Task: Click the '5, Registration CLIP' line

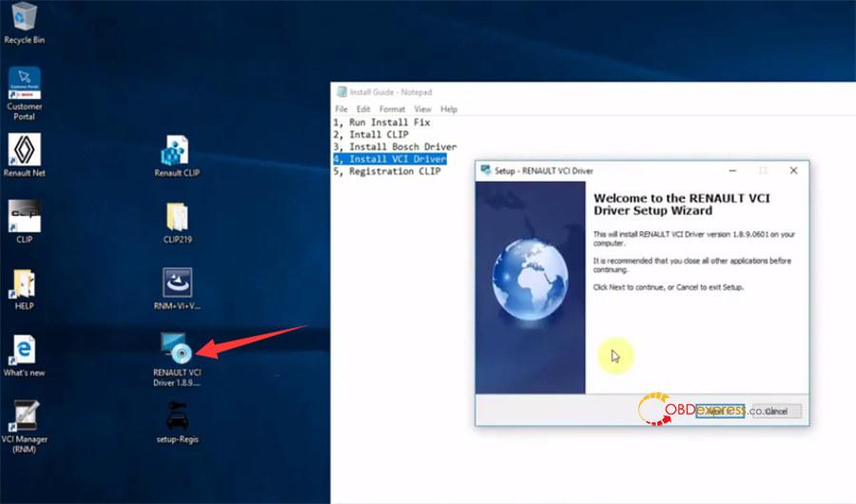Action: 387,171
